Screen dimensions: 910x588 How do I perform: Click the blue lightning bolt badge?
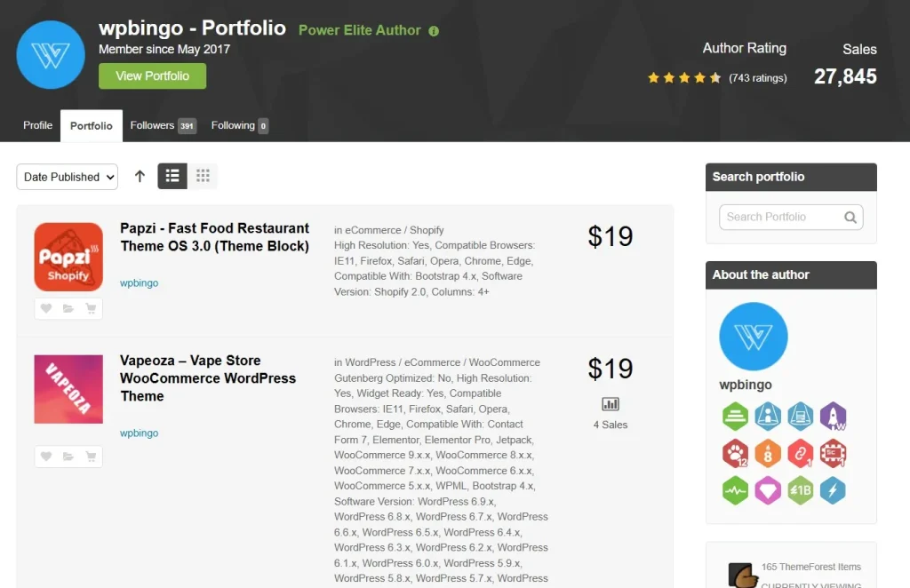point(834,490)
